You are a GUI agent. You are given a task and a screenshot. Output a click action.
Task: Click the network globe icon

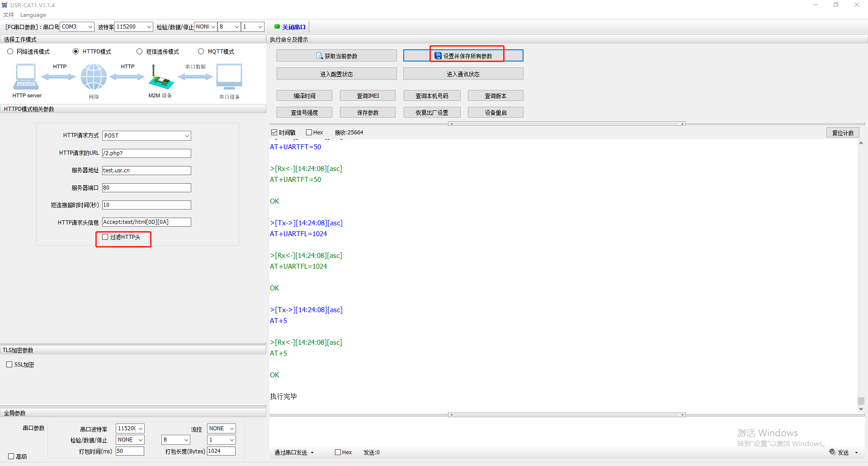[94, 77]
